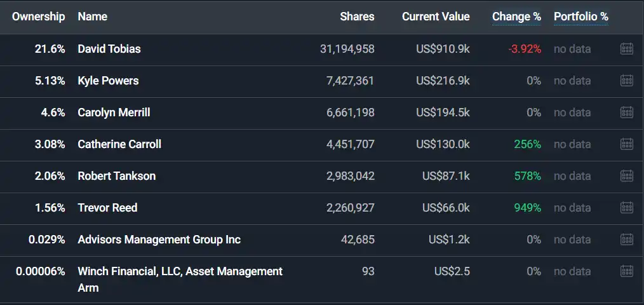Click calendar icon in Winch Financial row

pyautogui.click(x=626, y=271)
